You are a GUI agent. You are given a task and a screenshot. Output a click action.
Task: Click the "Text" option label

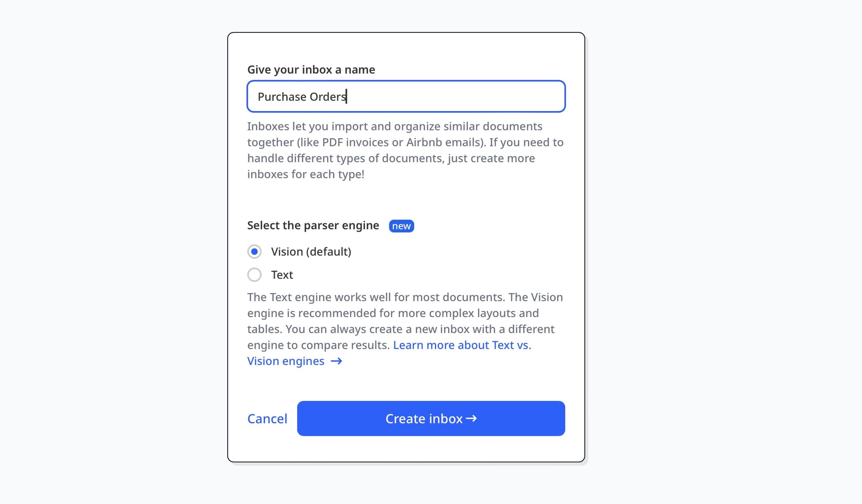pyautogui.click(x=282, y=275)
